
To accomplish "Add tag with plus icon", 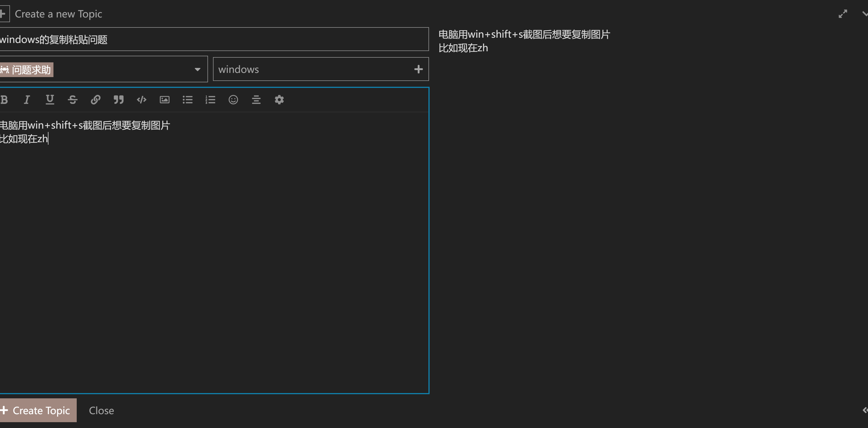I will 418,70.
